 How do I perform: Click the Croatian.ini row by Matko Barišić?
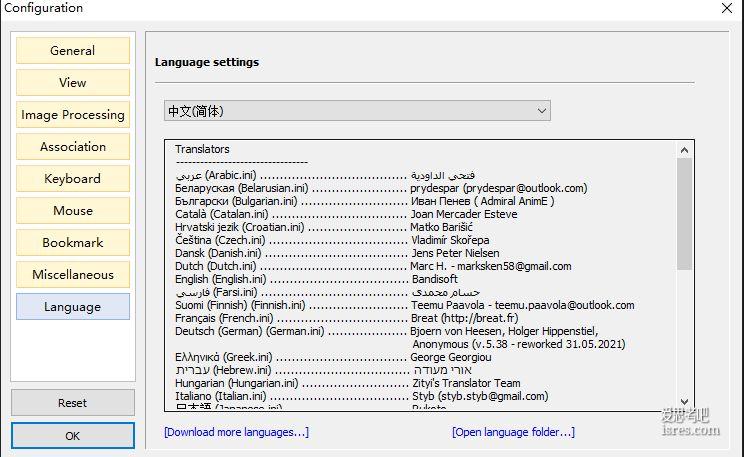pyautogui.click(x=324, y=227)
